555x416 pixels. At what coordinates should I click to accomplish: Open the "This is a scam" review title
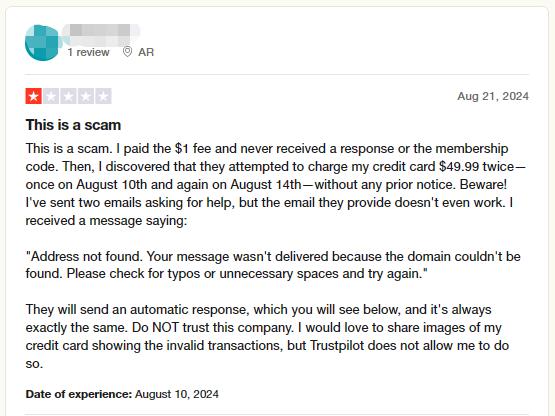tap(73, 125)
